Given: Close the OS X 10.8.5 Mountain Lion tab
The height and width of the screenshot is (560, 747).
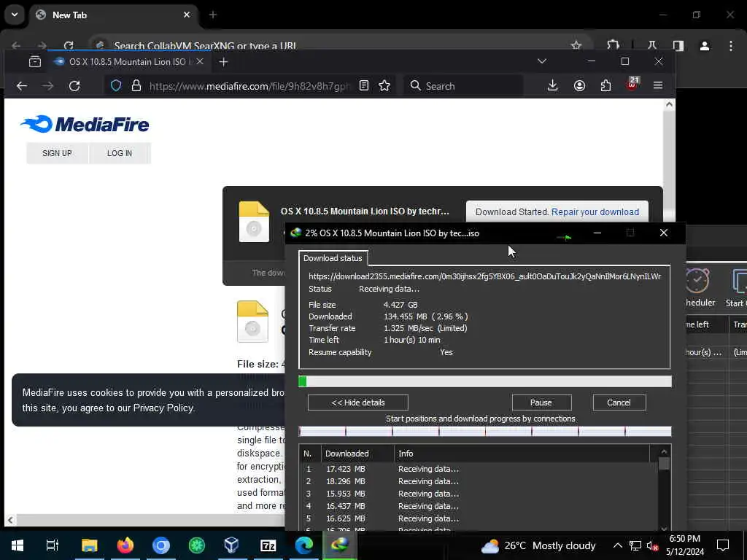Looking at the screenshot, I should click(200, 61).
